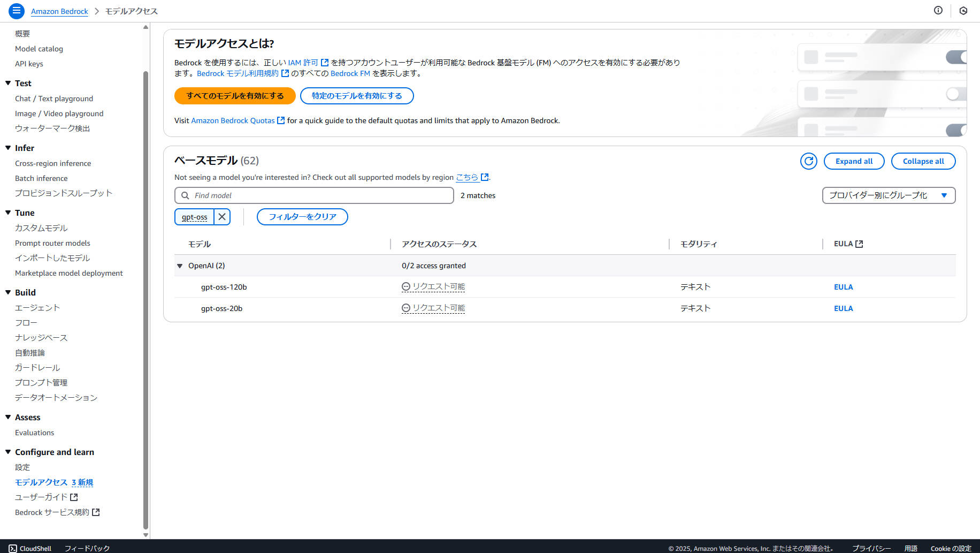Click フィードバック in footer

click(x=87, y=548)
